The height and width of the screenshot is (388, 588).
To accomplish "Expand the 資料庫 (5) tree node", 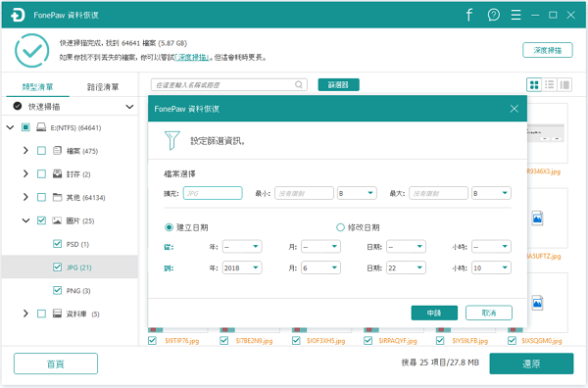I will click(25, 314).
